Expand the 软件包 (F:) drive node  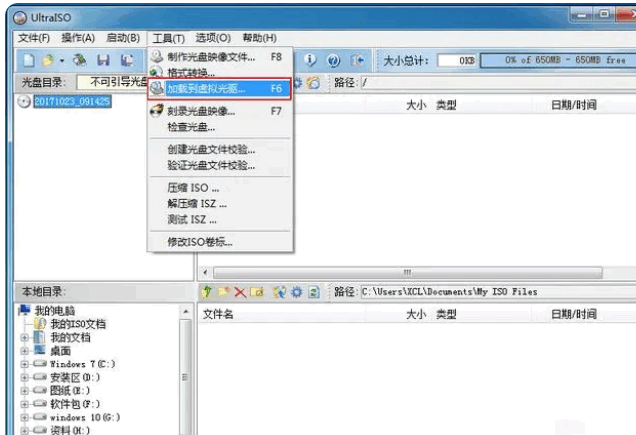[24, 404]
